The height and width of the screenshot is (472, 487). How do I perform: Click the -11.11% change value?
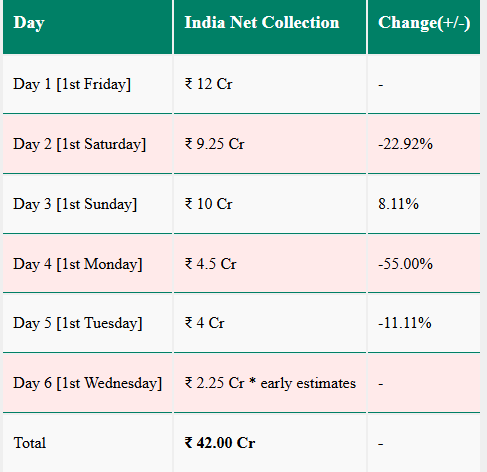pyautogui.click(x=405, y=323)
